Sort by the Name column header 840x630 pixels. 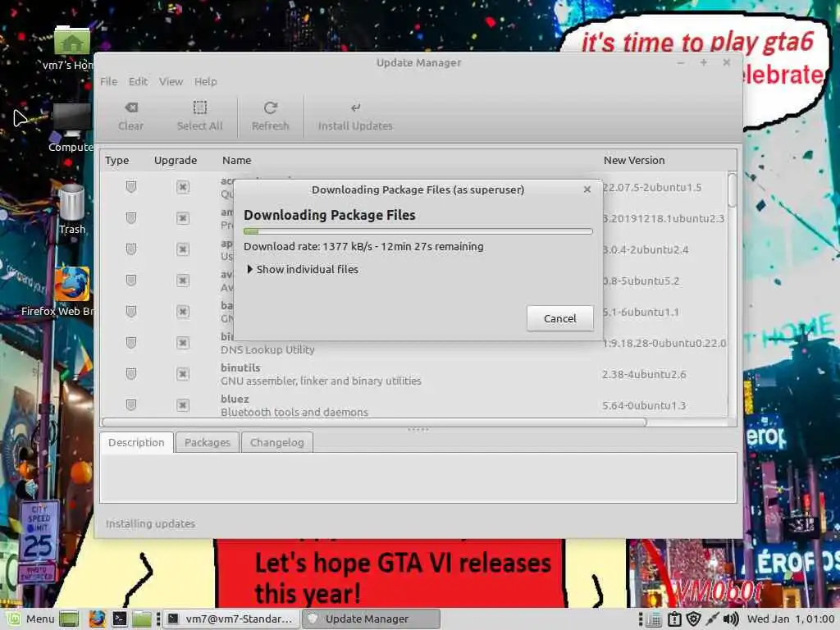tap(237, 160)
